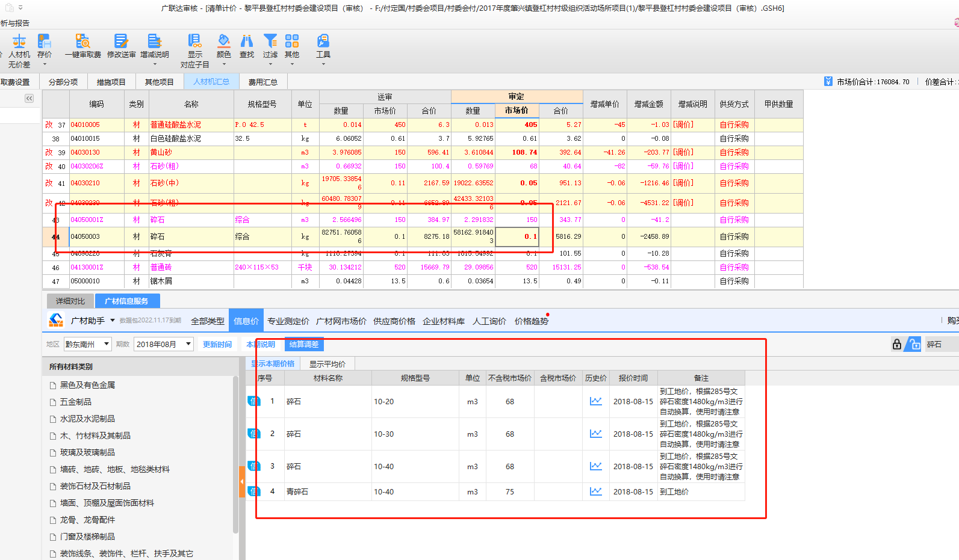Click the 更新时间 button
Screen dimensions: 959x560
click(217, 345)
